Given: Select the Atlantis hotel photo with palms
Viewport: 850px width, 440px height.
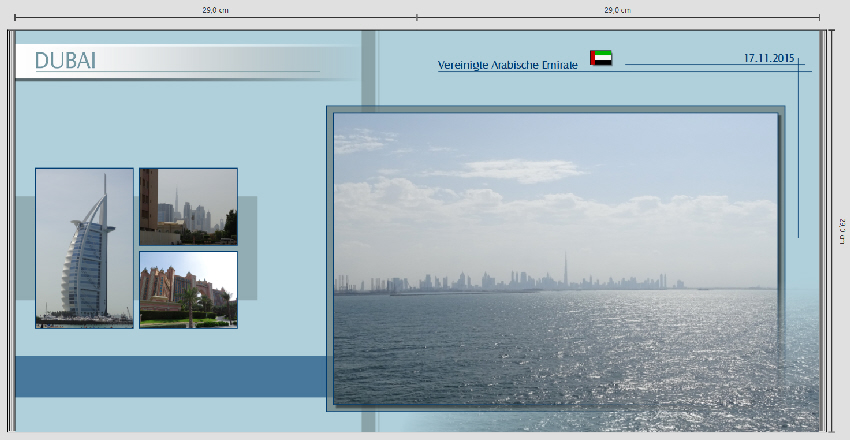Looking at the screenshot, I should (188, 289).
